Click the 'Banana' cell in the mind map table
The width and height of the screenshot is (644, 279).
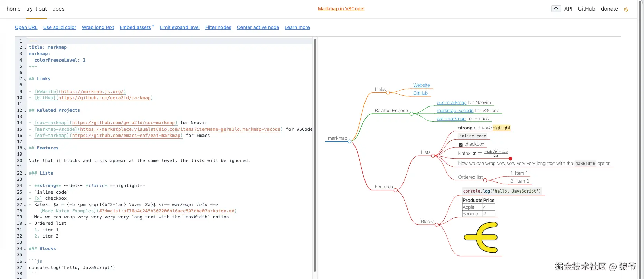[472, 214]
